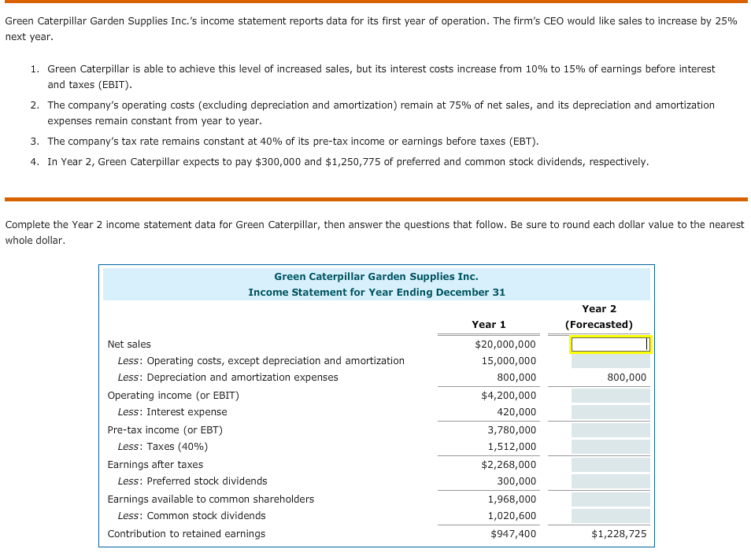Click Year 1 value 1,968,000
Viewport: 751px width, 560px height.
(x=512, y=499)
